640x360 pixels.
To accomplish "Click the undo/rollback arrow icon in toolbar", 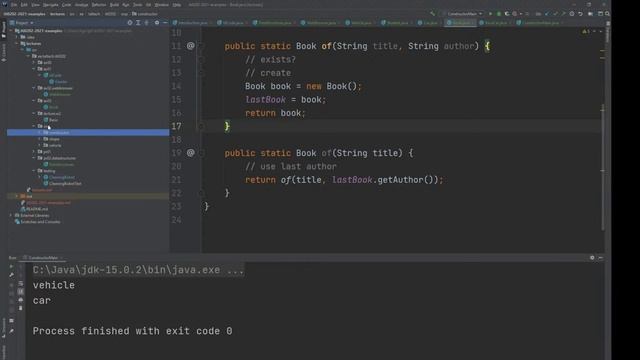I will point(580,14).
